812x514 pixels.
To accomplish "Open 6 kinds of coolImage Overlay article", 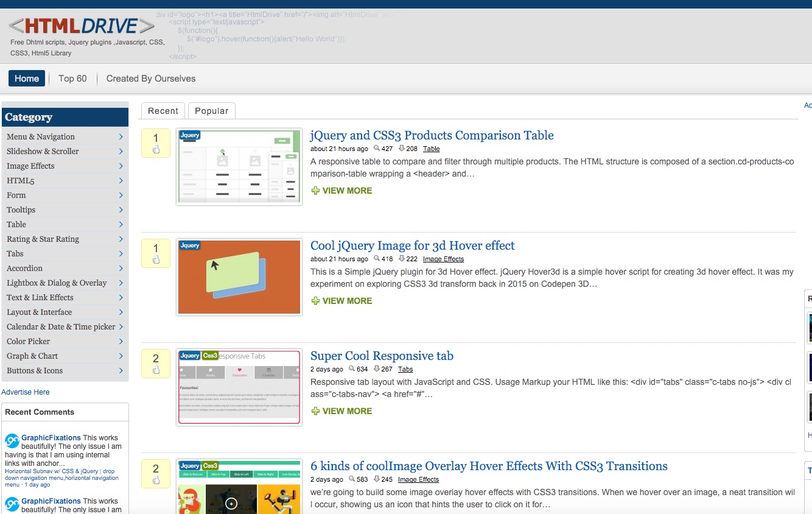I will pyautogui.click(x=489, y=466).
